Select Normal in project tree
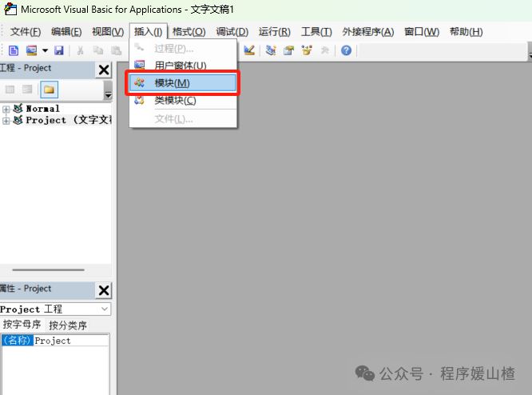Screen dimensions: 532x395 click(x=43, y=109)
